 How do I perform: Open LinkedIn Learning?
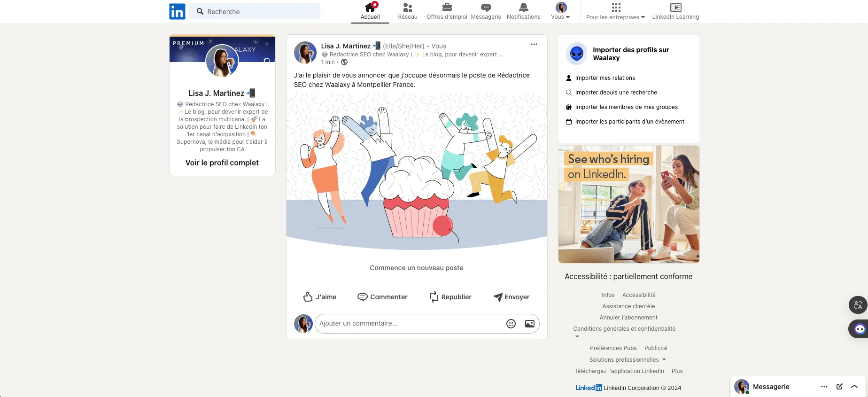pos(675,11)
